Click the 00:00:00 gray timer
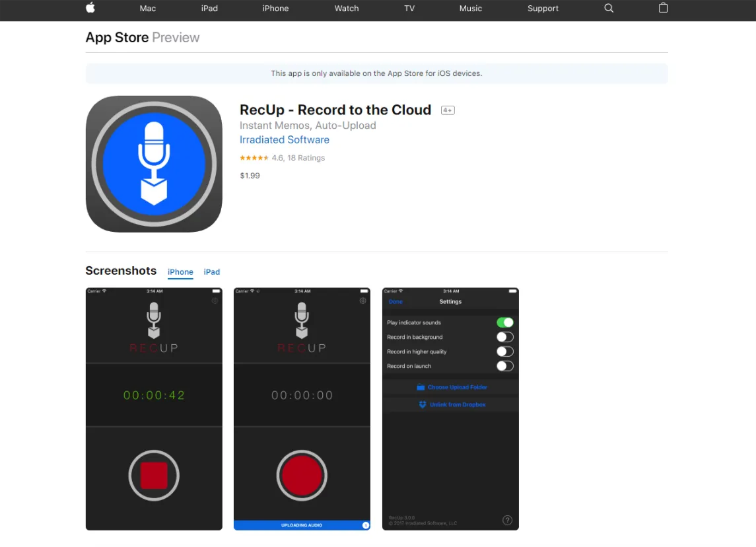This screenshot has width=756, height=547. point(302,396)
